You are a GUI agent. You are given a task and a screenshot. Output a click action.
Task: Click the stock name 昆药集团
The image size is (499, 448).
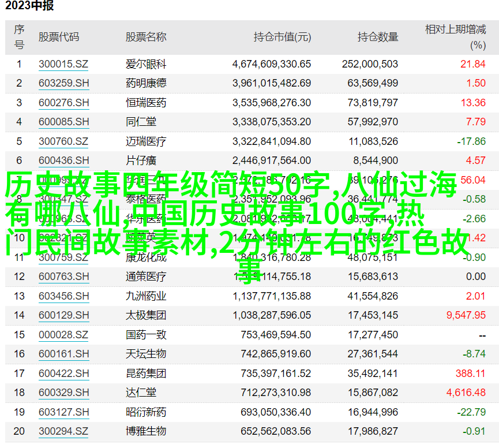pyautogui.click(x=146, y=374)
